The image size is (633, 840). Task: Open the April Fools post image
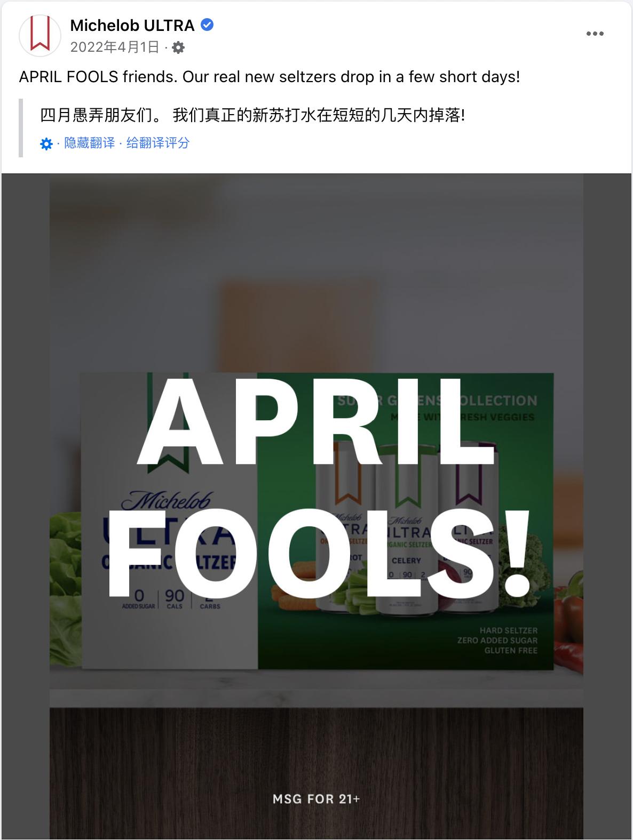[x=316, y=506]
